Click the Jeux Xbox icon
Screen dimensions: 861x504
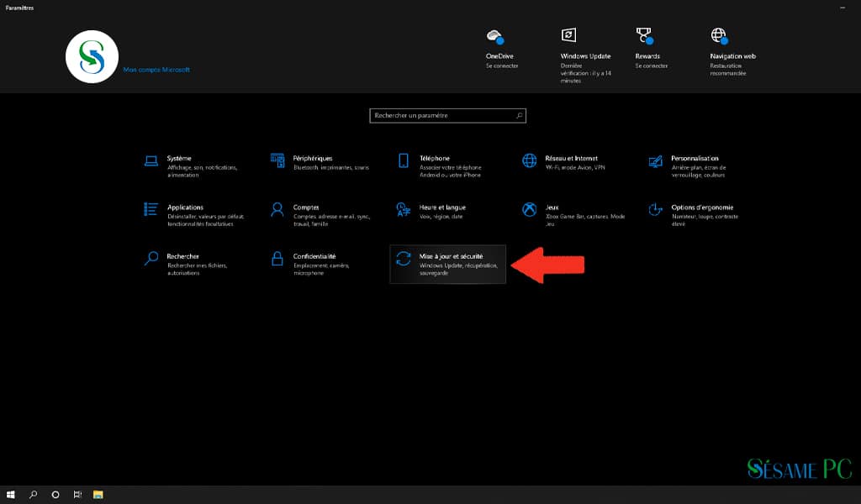tap(530, 209)
